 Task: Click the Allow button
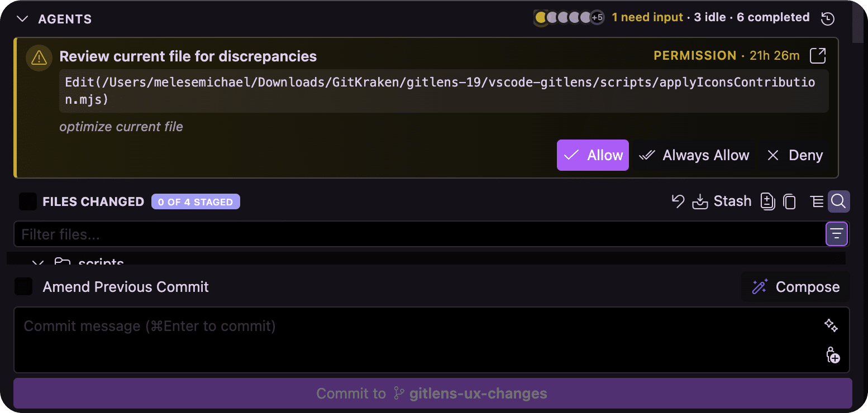tap(593, 155)
